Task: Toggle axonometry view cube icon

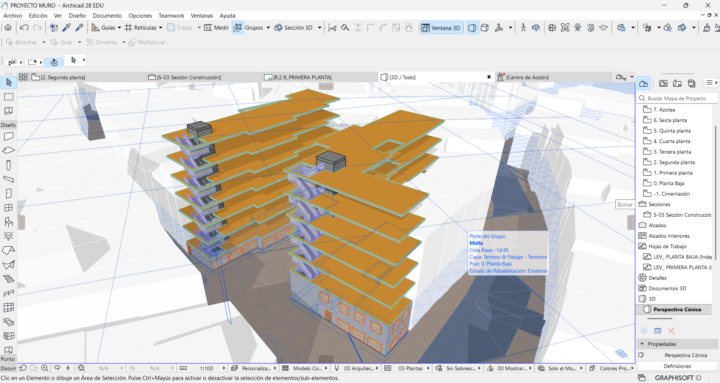Action: [x=484, y=28]
